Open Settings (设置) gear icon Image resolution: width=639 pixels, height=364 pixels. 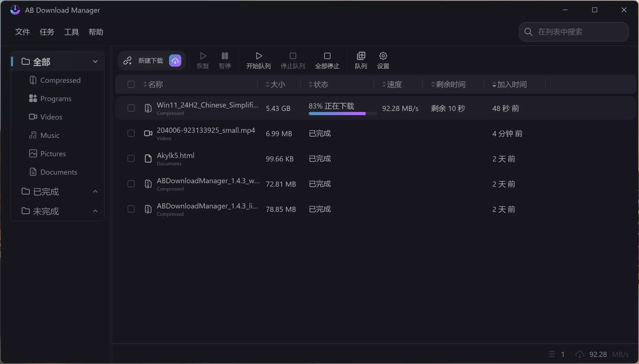pyautogui.click(x=383, y=56)
